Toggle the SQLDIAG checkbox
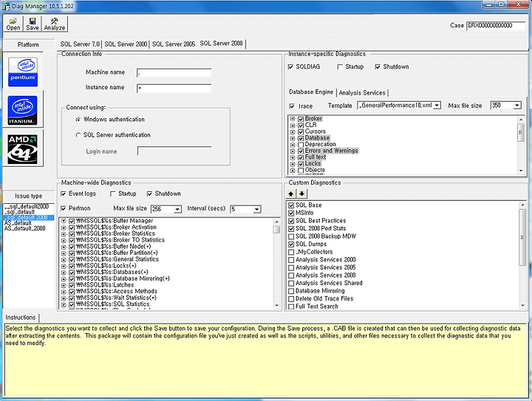Screen dimensions: 532x401 (x=290, y=66)
